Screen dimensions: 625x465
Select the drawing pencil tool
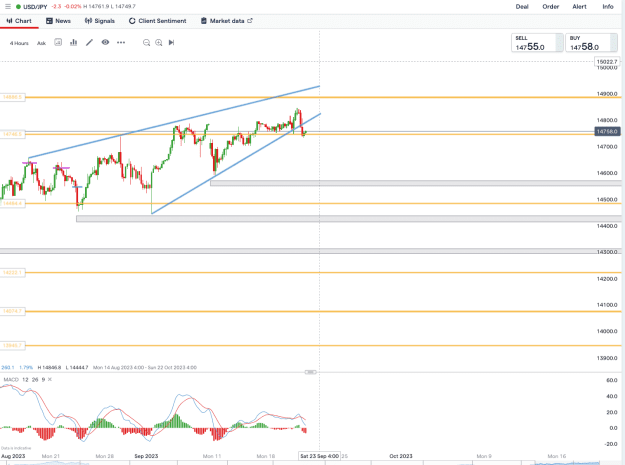[x=89, y=42]
